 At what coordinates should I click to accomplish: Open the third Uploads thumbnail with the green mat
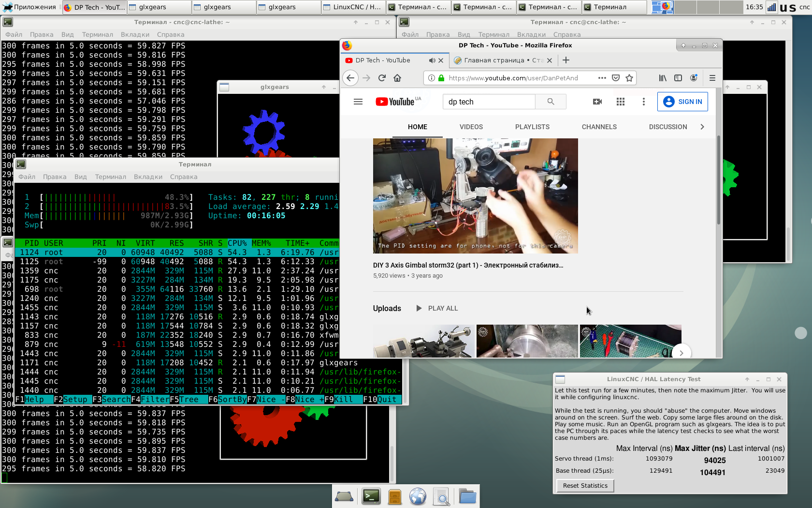tap(631, 341)
